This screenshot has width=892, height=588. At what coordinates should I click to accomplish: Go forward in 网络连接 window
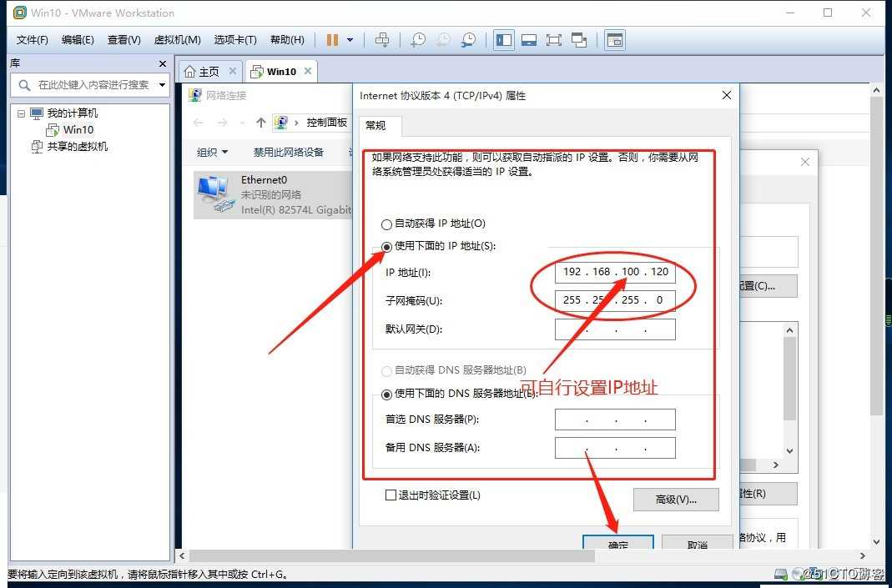223,123
